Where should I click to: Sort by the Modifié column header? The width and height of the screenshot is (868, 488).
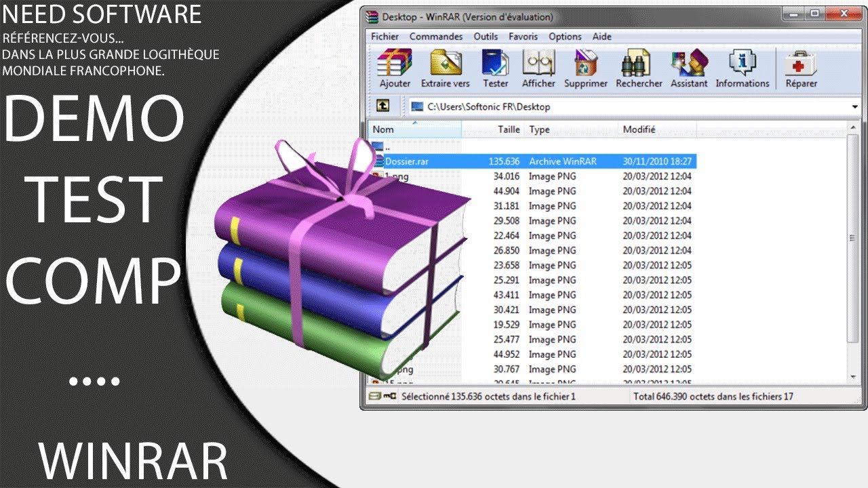click(658, 129)
